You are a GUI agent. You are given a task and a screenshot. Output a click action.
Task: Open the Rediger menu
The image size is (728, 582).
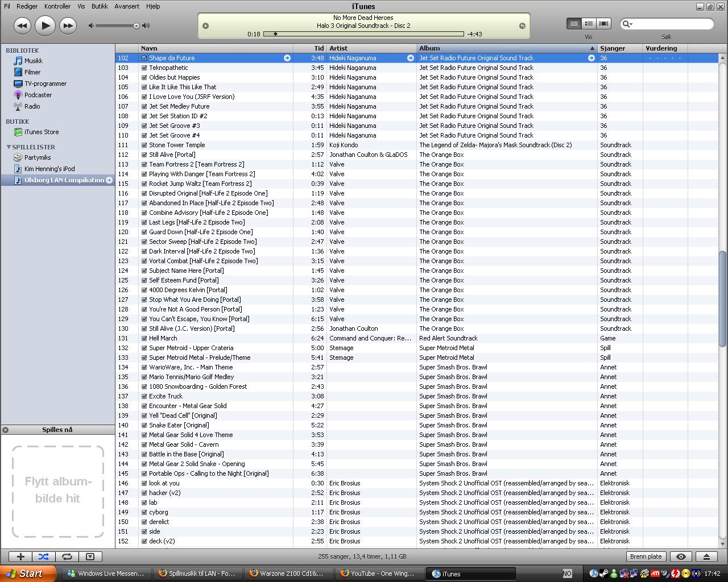coord(27,6)
